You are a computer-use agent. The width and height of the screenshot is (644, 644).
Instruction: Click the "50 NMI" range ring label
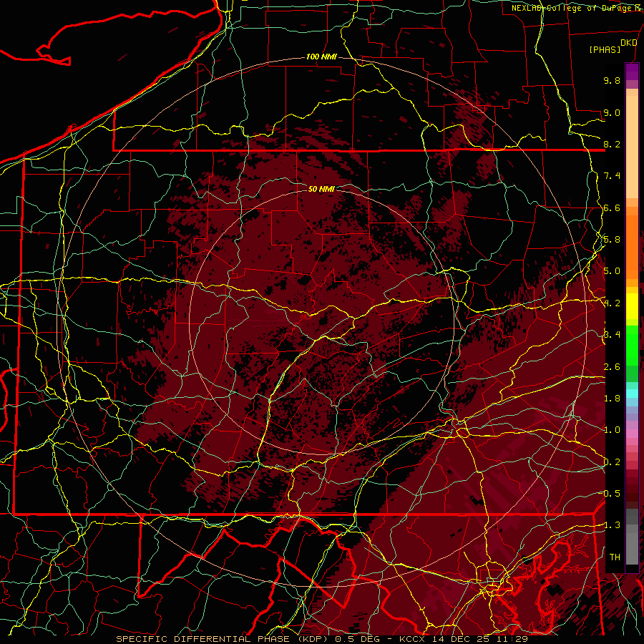click(x=321, y=189)
